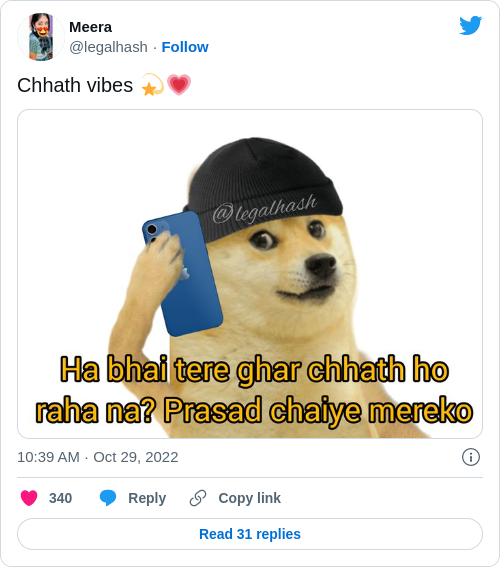Viewport: 500px width, 567px height.
Task: Click the blue reply speech bubble icon
Action: pos(108,498)
